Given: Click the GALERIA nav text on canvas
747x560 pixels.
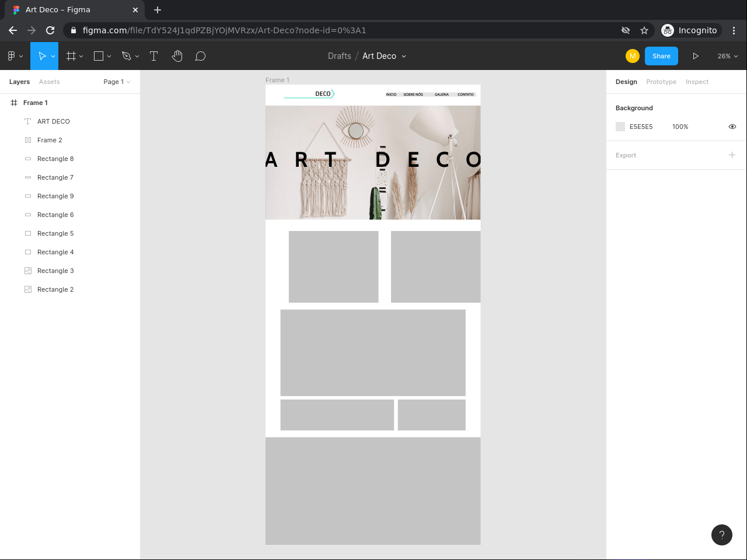Looking at the screenshot, I should click(x=442, y=94).
